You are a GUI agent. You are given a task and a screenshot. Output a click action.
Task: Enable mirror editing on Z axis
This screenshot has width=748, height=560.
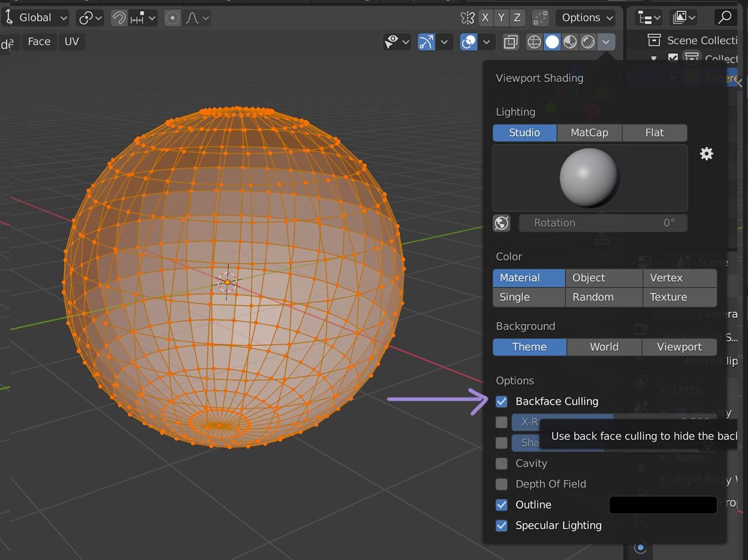517,18
